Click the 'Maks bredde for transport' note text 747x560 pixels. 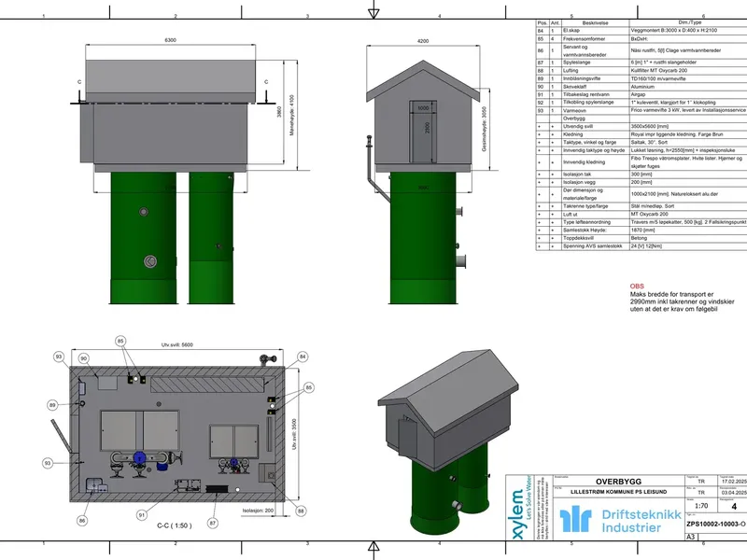point(683,301)
